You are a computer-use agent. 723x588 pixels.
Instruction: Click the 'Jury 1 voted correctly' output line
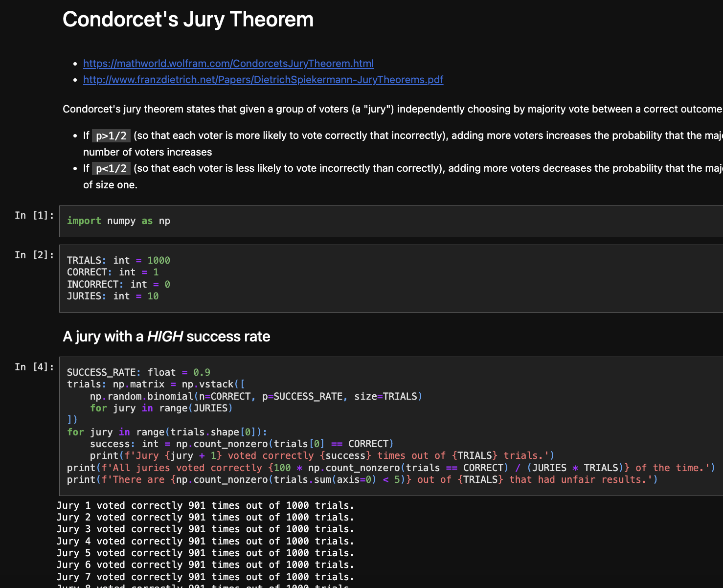[205, 505]
